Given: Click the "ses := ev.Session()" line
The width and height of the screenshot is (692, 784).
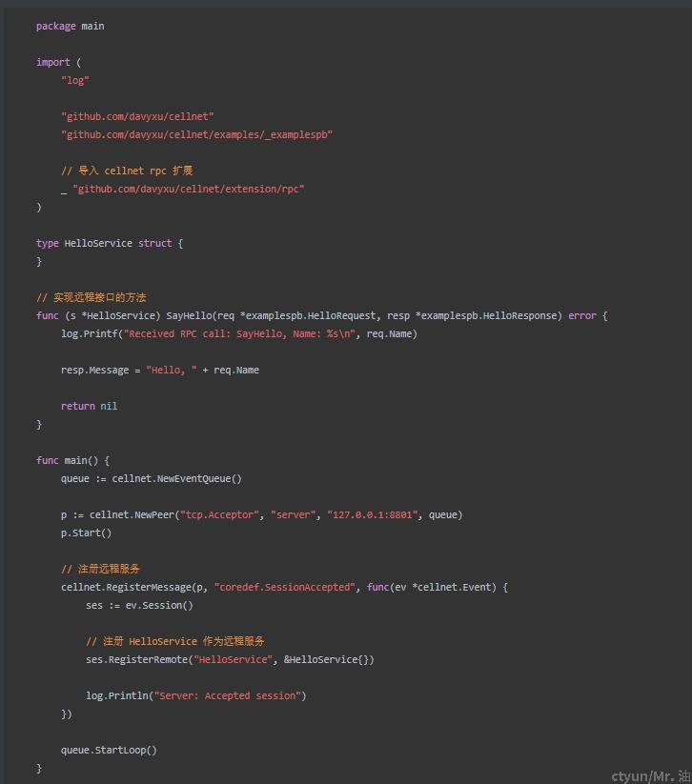Looking at the screenshot, I should [x=139, y=606].
